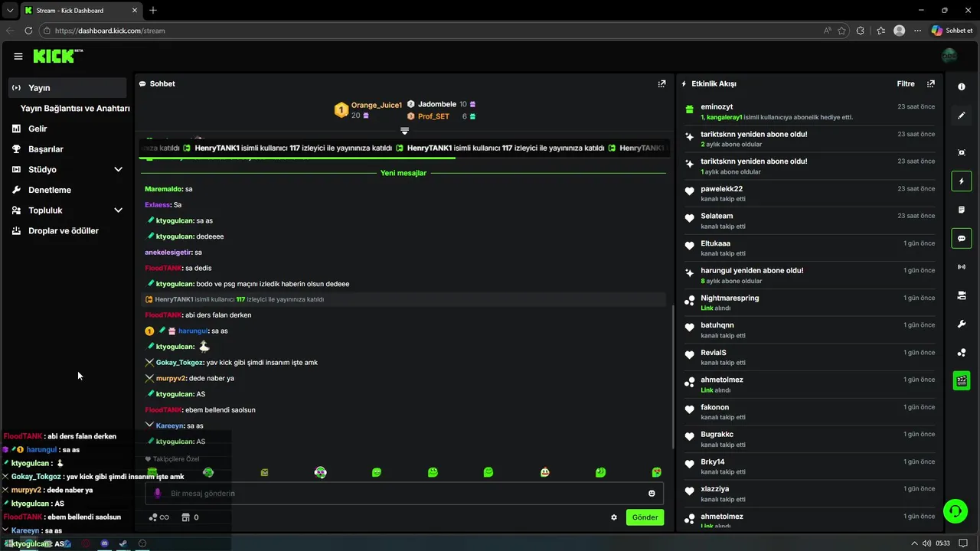The image size is (980, 551).
Task: Click username Jadombele in leaderboard
Action: coord(437,104)
